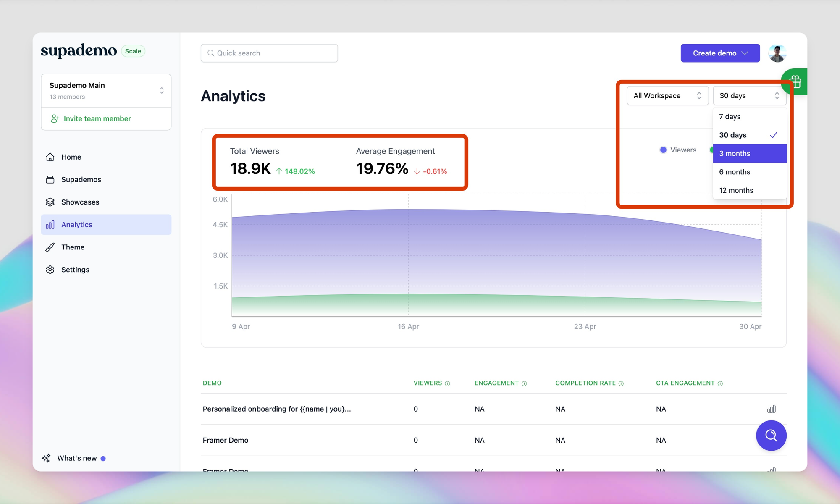Open the Create demo dropdown button

click(x=720, y=53)
